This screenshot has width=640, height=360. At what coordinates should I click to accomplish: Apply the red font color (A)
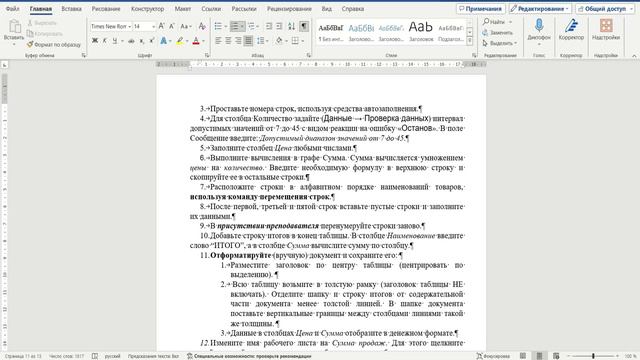click(196, 41)
